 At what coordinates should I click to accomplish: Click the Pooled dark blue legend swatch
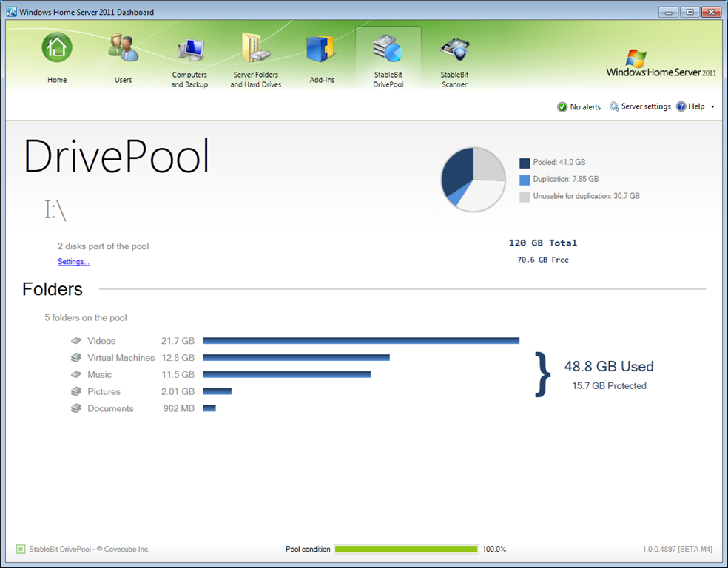[x=525, y=163]
